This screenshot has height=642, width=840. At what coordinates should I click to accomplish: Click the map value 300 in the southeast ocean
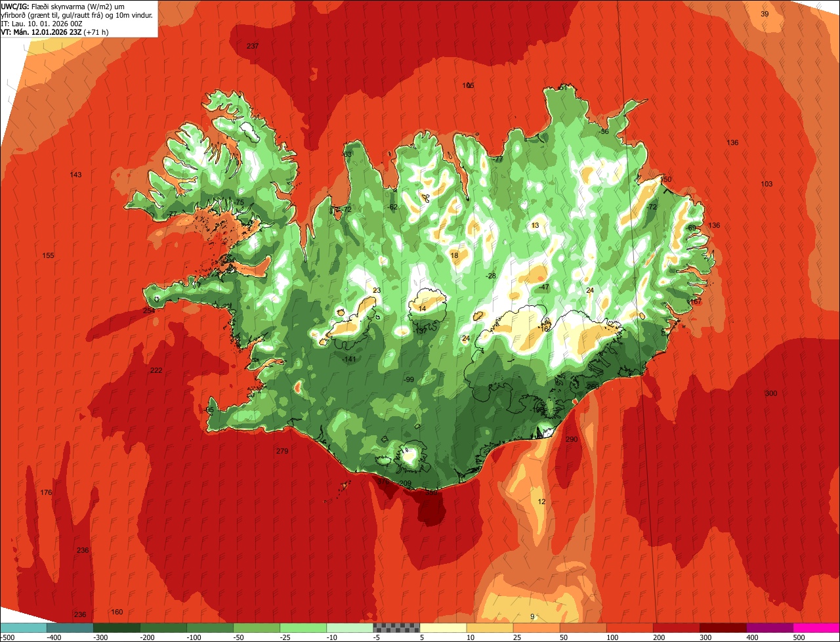tap(771, 393)
